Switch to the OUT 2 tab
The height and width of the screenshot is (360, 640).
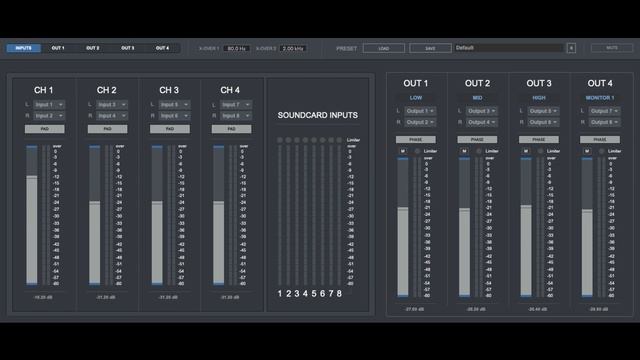click(x=93, y=48)
